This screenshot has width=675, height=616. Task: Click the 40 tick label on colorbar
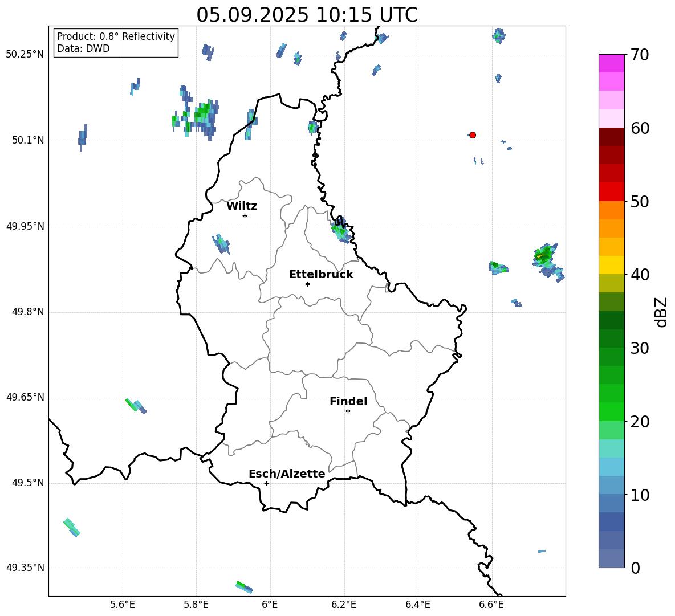639,275
